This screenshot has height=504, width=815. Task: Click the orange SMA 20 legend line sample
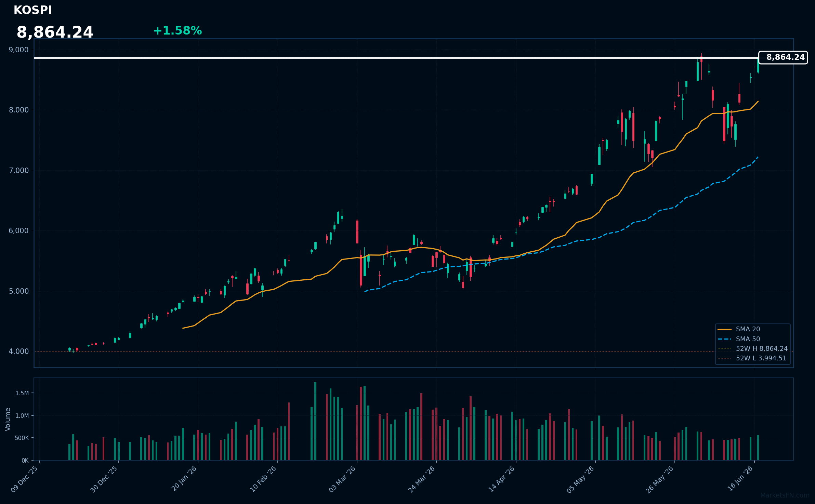[x=724, y=329]
